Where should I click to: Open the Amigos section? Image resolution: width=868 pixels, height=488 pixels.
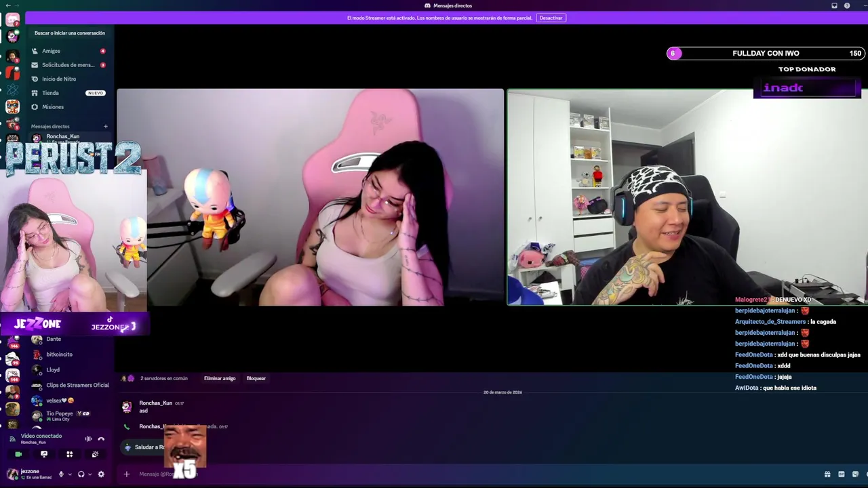[x=68, y=51]
